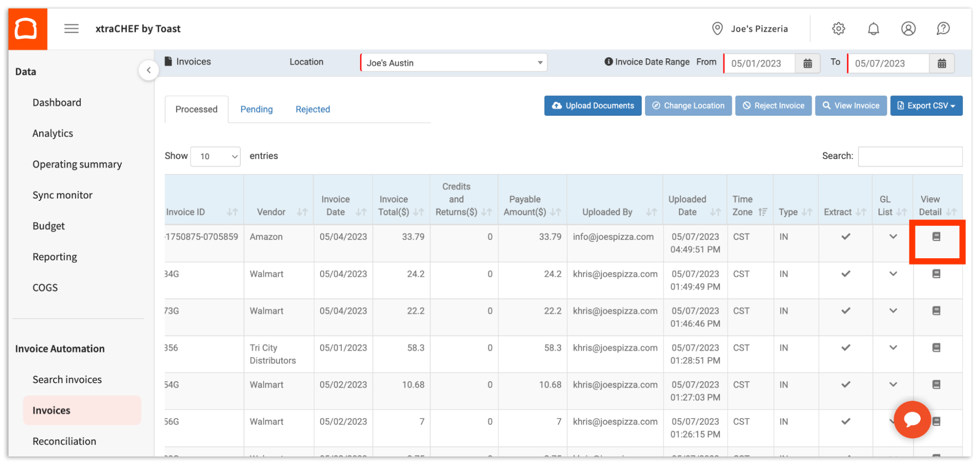Click inside the Search field

[910, 156]
